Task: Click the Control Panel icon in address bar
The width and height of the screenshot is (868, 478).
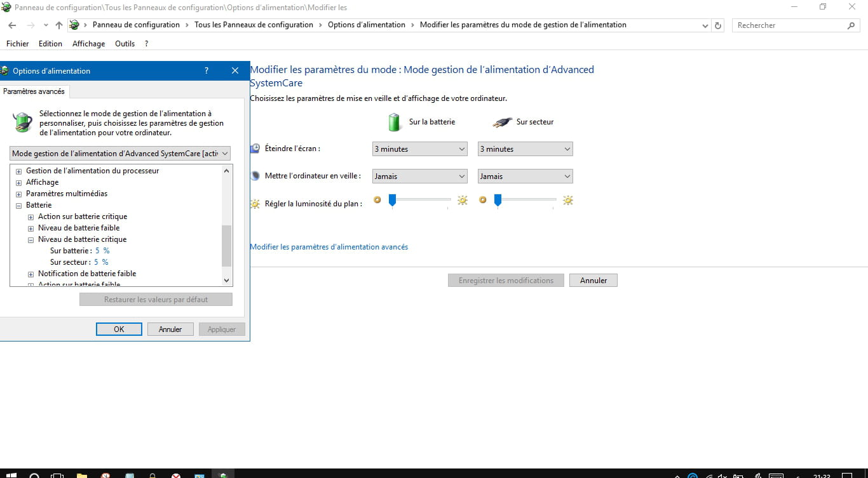Action: [74, 25]
